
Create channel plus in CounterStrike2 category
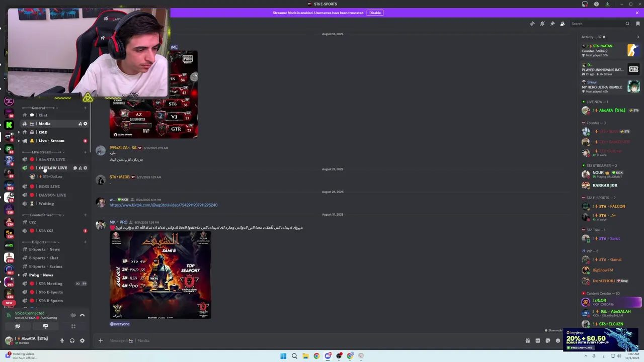tap(85, 215)
